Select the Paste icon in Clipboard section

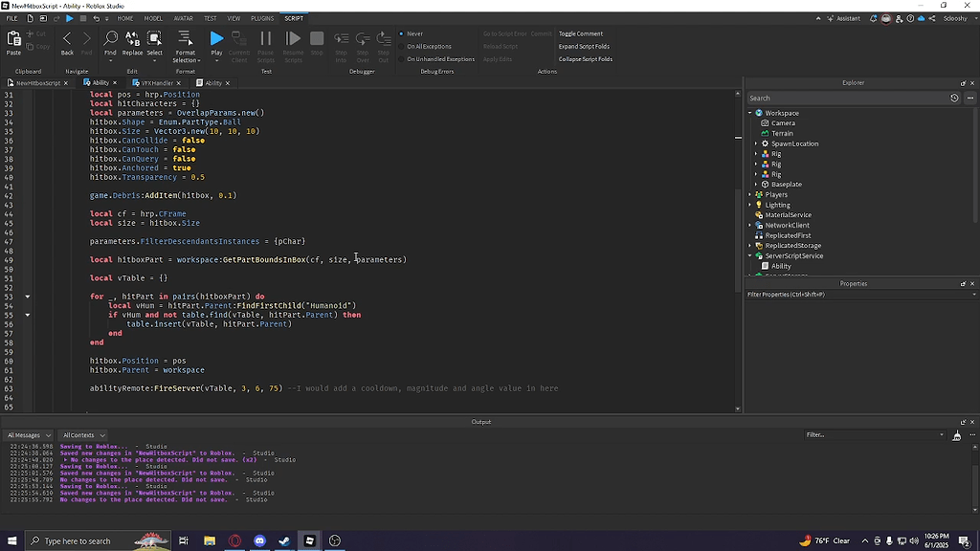coord(13,40)
